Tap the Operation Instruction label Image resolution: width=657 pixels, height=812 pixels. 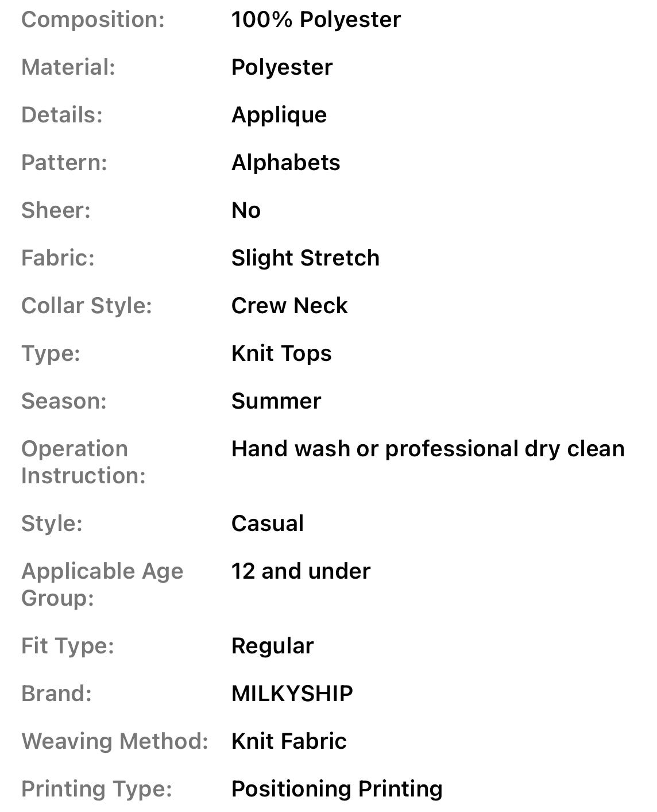click(83, 462)
